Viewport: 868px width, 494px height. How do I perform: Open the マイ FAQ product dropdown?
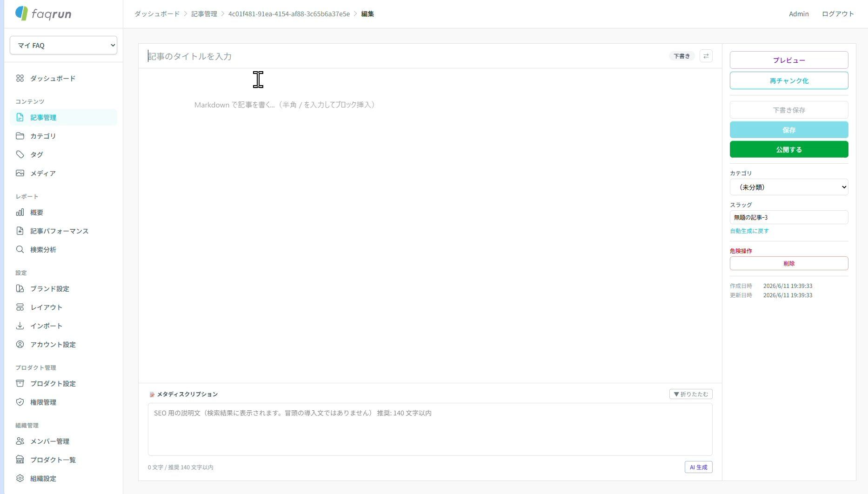click(x=63, y=45)
